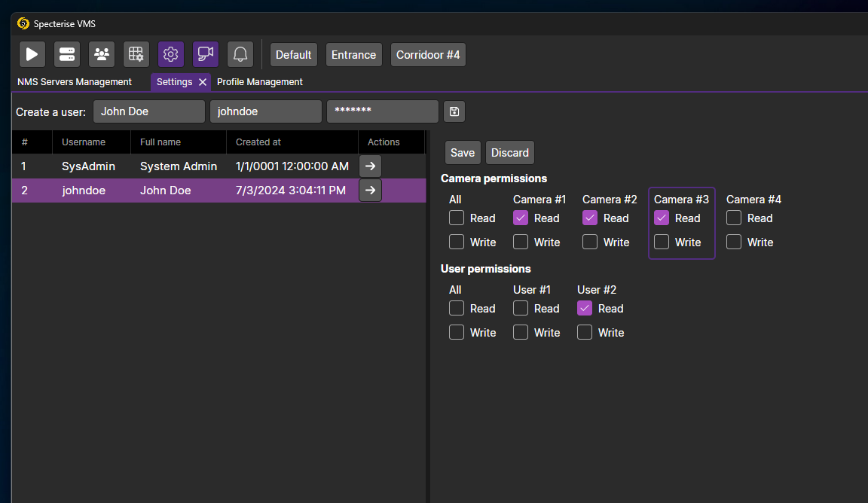Image resolution: width=868 pixels, height=503 pixels.
Task: Close the Settings tab with the X
Action: [x=203, y=82]
